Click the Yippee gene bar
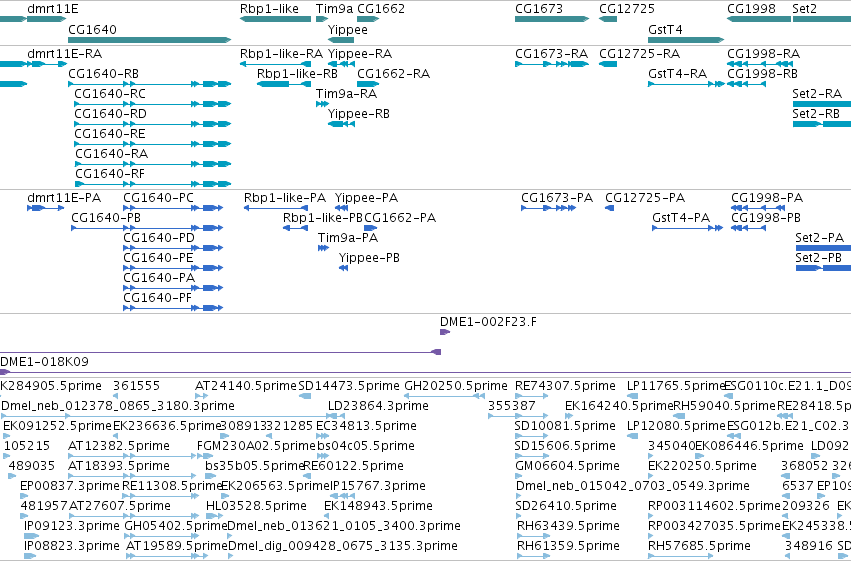The height and width of the screenshot is (561, 851). point(341,40)
